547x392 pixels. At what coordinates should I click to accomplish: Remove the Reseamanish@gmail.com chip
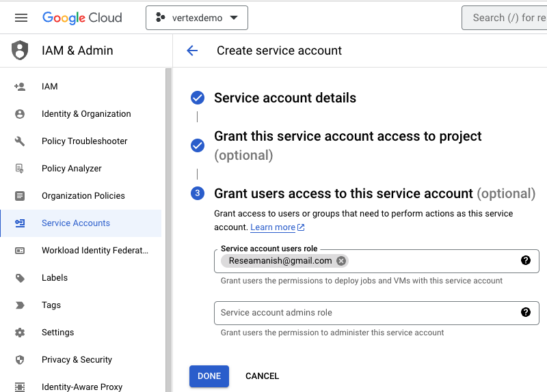click(341, 261)
